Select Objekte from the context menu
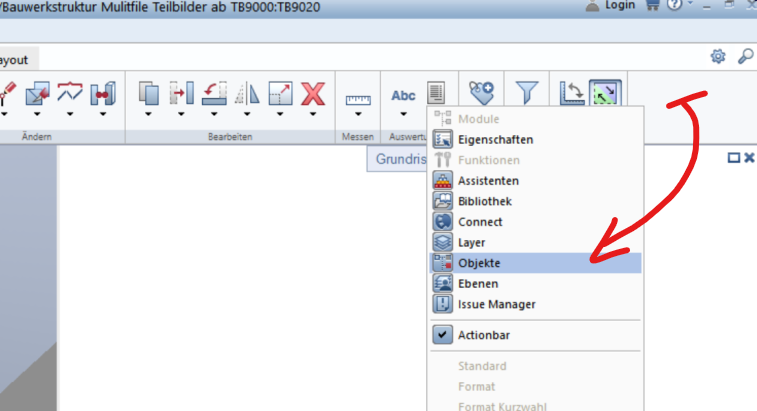Viewport: 757px width, 411px height. point(479,263)
